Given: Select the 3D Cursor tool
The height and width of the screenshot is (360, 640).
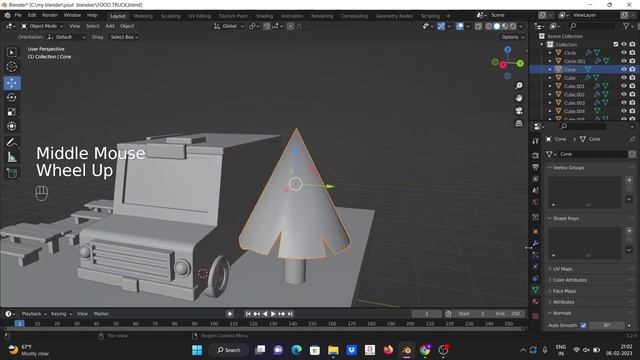Looking at the screenshot, I should coord(11,67).
